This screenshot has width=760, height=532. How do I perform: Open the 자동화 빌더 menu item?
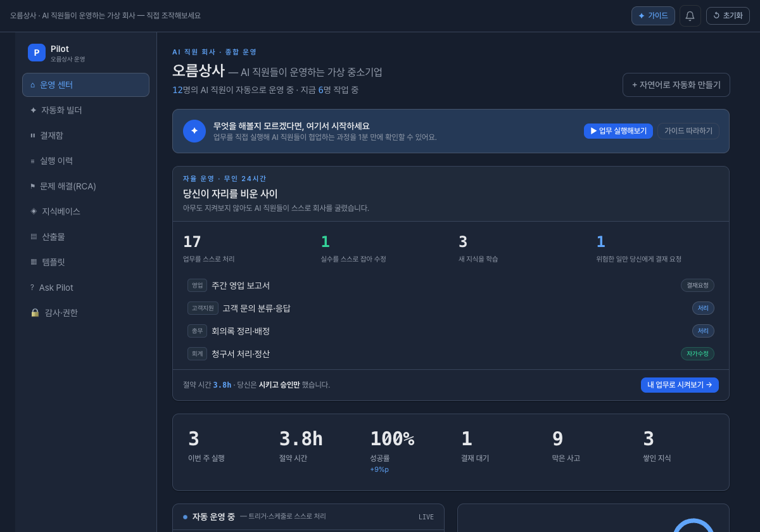coord(85,110)
